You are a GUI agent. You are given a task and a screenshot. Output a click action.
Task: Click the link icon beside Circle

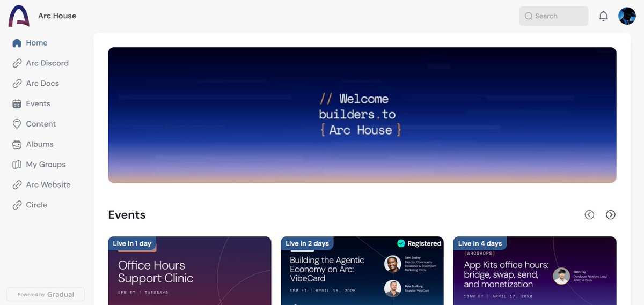pos(17,205)
